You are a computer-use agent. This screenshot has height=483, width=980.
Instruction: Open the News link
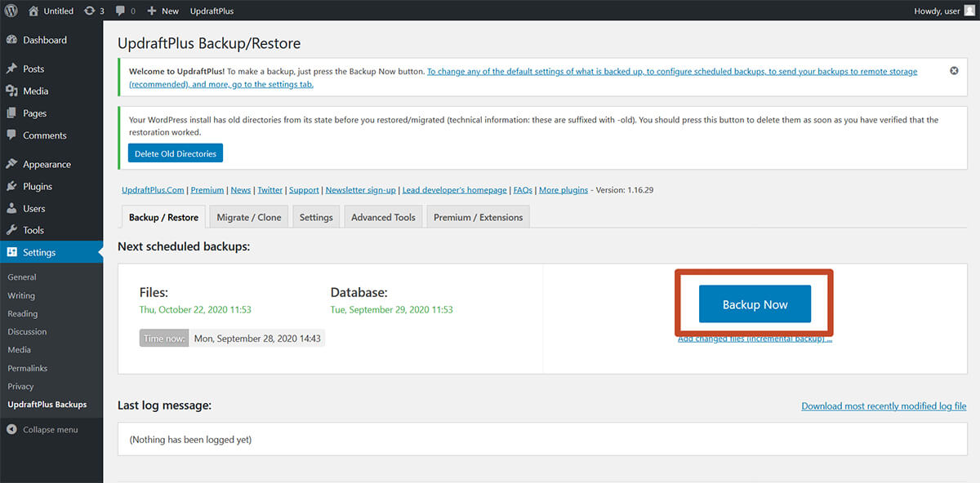point(241,190)
